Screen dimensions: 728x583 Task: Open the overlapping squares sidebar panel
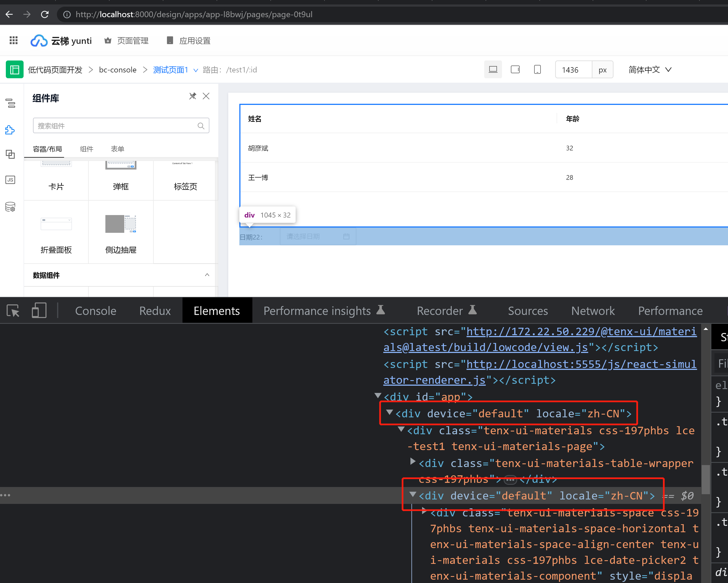(11, 154)
